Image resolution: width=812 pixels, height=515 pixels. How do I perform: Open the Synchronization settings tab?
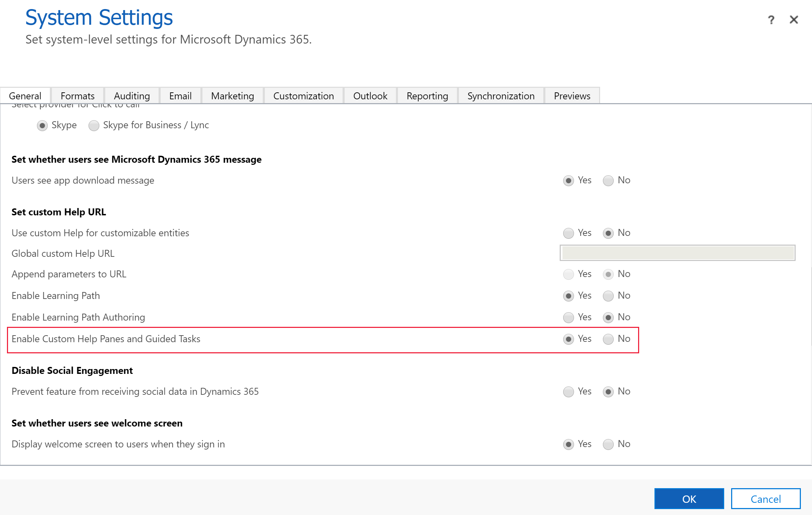[x=500, y=96]
